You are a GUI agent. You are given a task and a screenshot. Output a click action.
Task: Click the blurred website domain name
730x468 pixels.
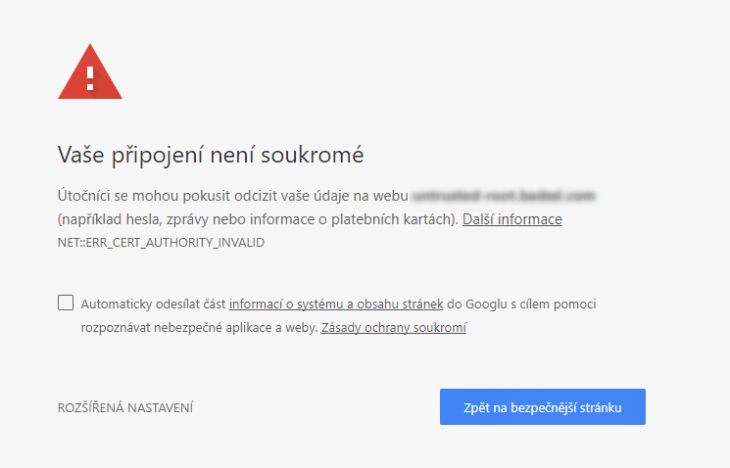(x=504, y=196)
